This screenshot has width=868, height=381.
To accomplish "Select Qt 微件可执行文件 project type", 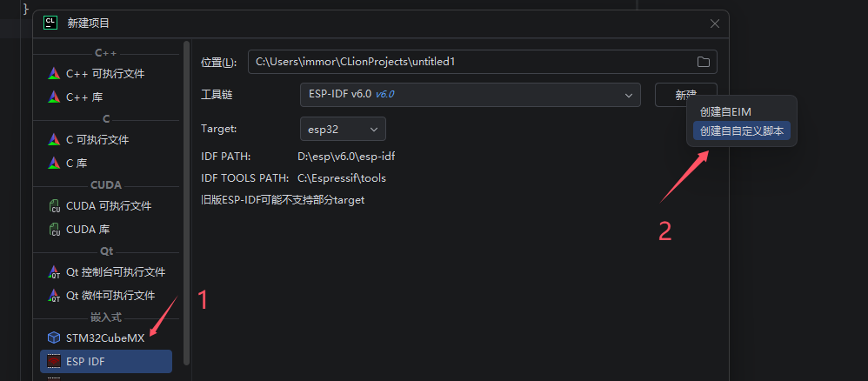I will 106,295.
